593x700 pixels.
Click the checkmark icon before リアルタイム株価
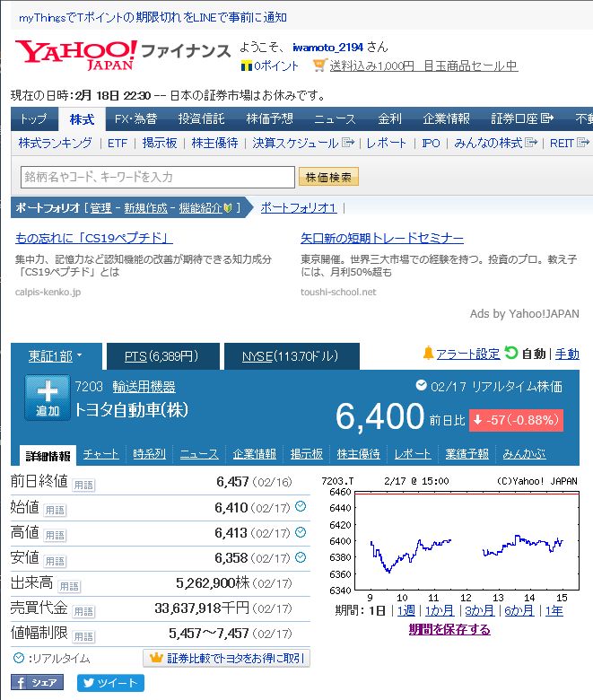click(x=421, y=385)
